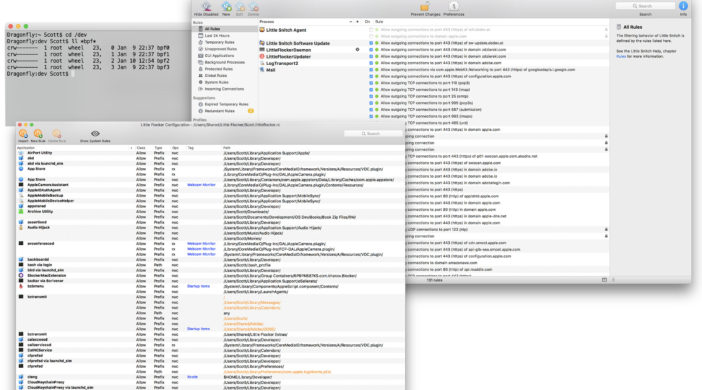Select All Rules in Little Snitch sidebar

pyautogui.click(x=225, y=29)
